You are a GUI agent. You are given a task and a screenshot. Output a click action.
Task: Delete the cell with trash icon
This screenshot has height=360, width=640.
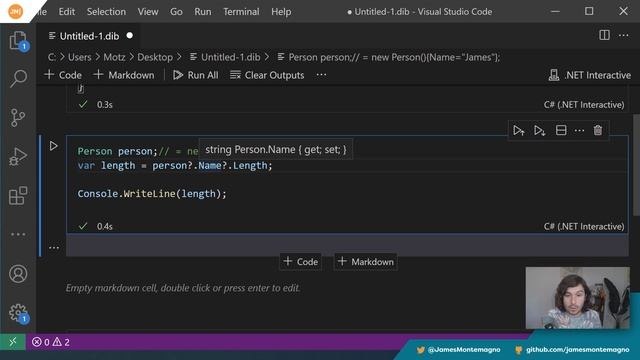coord(598,131)
